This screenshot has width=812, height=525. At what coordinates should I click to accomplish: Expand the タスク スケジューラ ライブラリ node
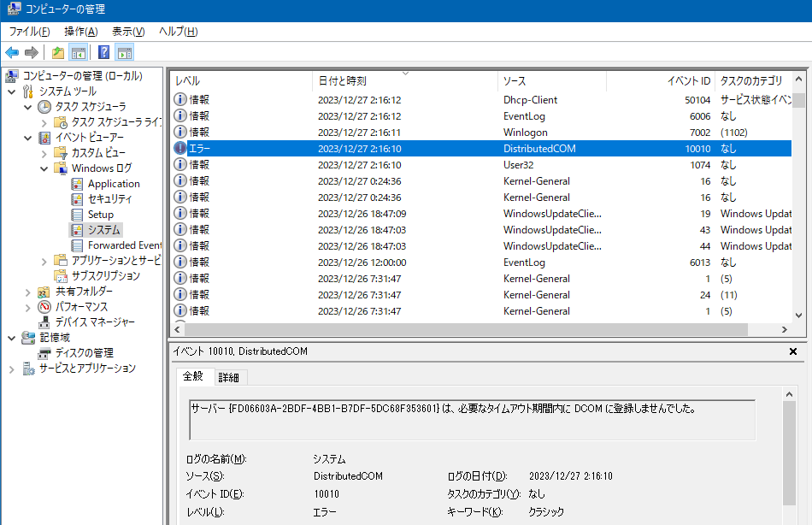pyautogui.click(x=44, y=123)
